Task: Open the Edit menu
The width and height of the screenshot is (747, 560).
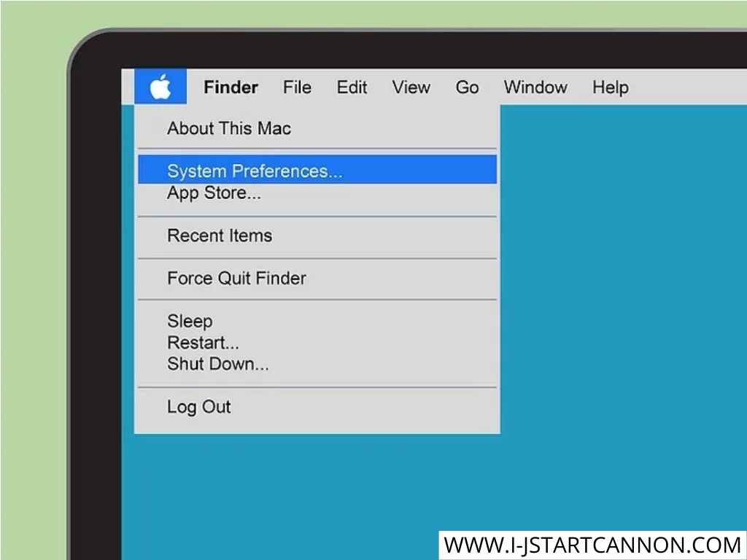Action: coord(352,87)
